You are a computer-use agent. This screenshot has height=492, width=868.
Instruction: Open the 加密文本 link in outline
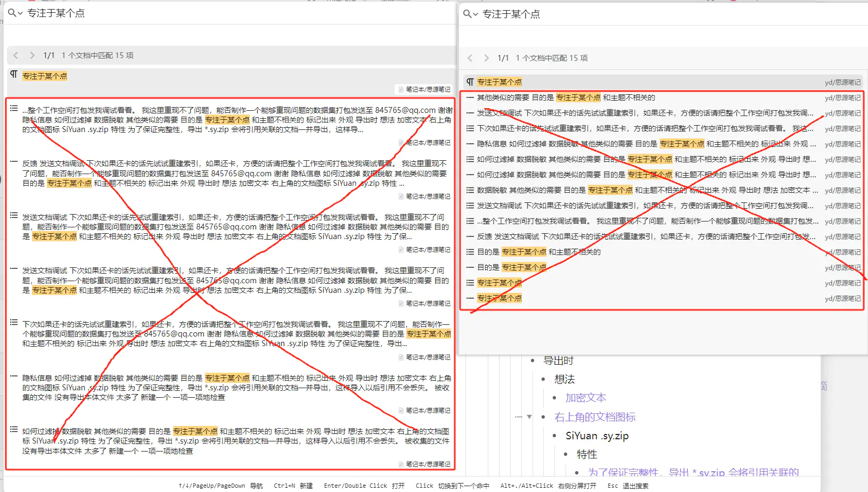coord(585,398)
